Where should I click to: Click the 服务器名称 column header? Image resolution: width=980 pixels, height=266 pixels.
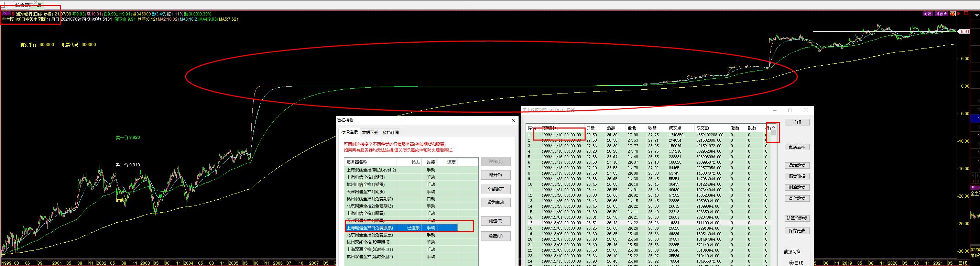(x=371, y=162)
